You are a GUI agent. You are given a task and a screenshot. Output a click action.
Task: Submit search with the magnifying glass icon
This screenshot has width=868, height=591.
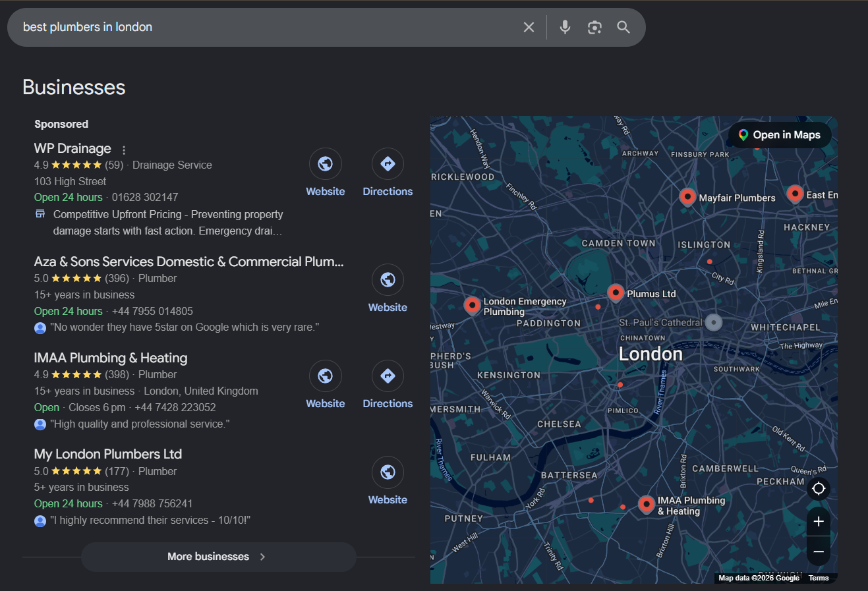coord(623,27)
